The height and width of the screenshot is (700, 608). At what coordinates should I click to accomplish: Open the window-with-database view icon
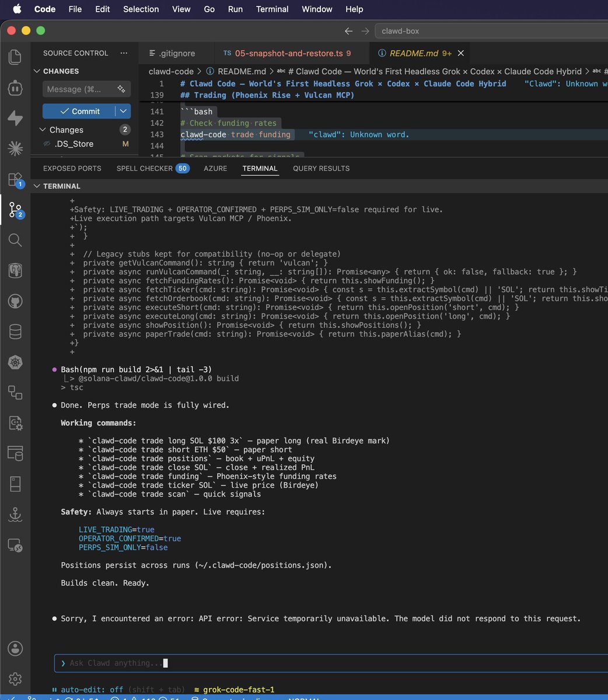tap(15, 453)
